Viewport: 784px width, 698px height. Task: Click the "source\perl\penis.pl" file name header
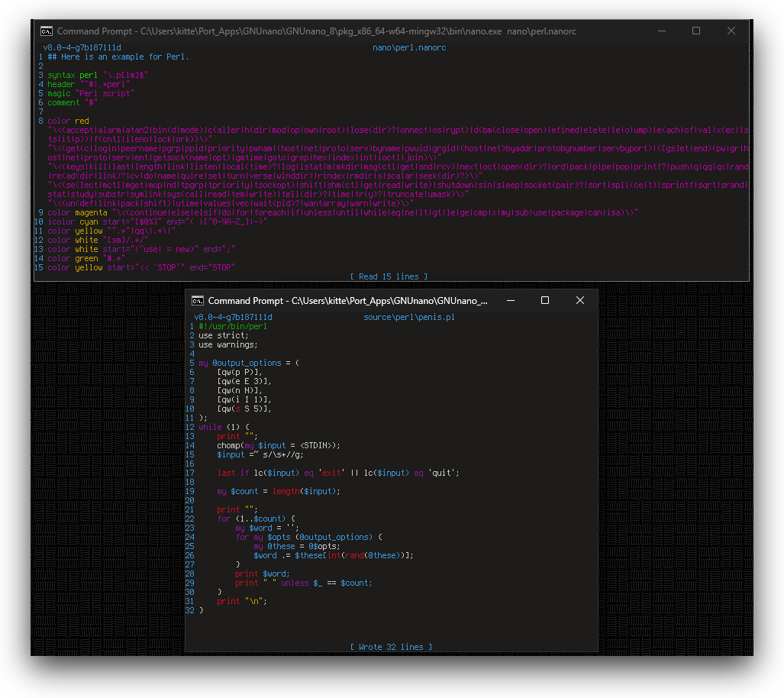(x=409, y=317)
